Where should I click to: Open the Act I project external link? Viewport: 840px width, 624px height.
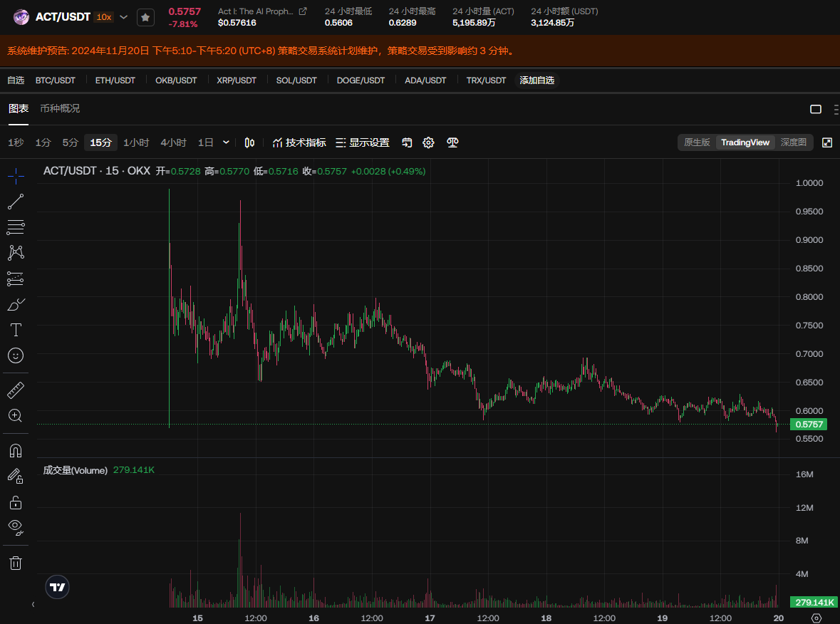coord(303,11)
